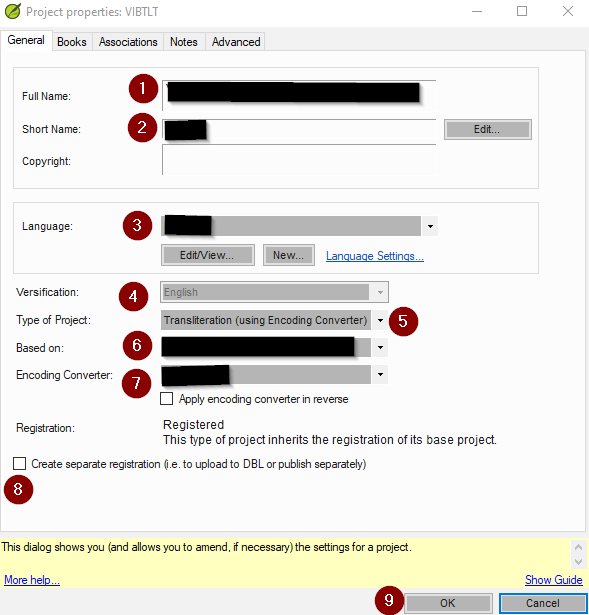Click inside the Copyright text field
Image resolution: width=589 pixels, height=615 pixels.
pyautogui.click(x=299, y=160)
